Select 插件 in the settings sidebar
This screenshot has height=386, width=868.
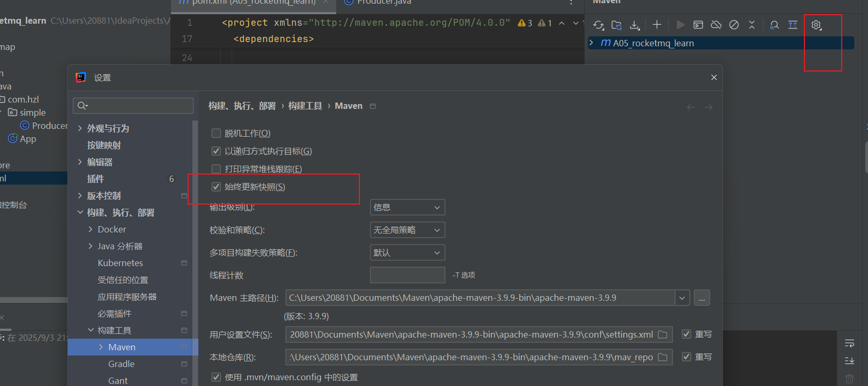coord(96,179)
